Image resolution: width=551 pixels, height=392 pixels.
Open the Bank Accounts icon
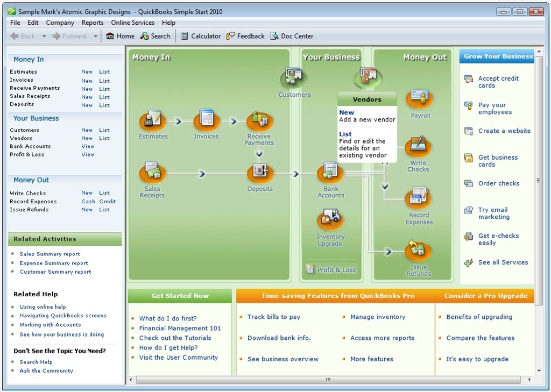coord(330,173)
